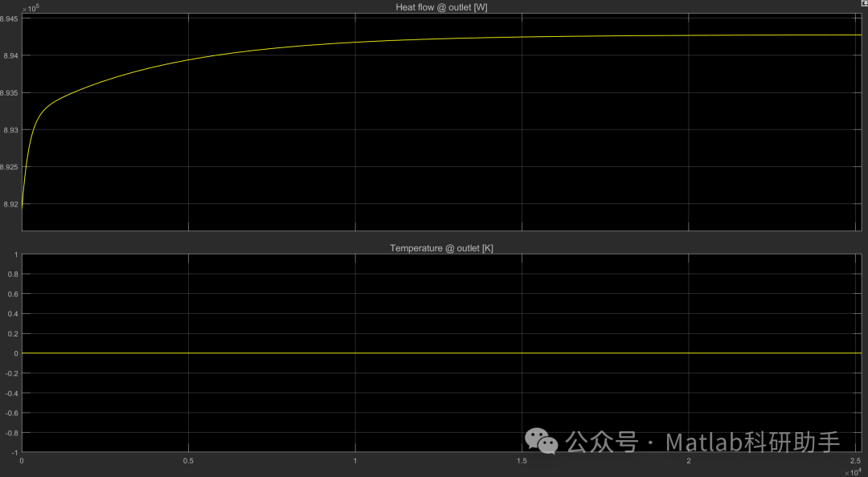This screenshot has width=868, height=477.
Task: Select the 'Temperature @ outlet [K]' plot title
Action: [441, 248]
